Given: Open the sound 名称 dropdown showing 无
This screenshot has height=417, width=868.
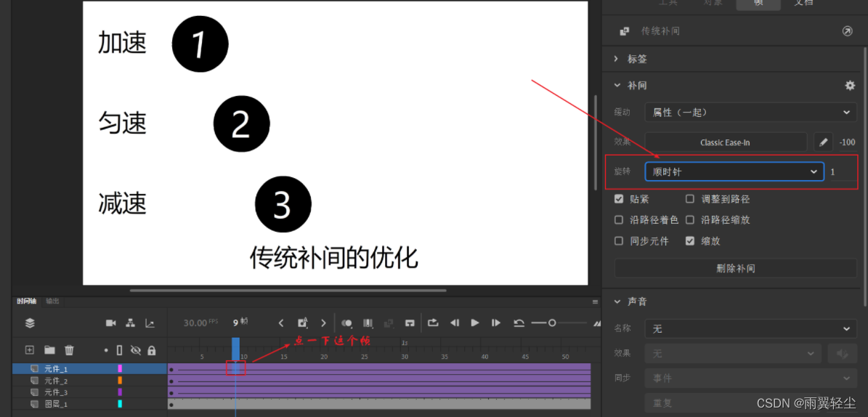Looking at the screenshot, I should (x=750, y=329).
